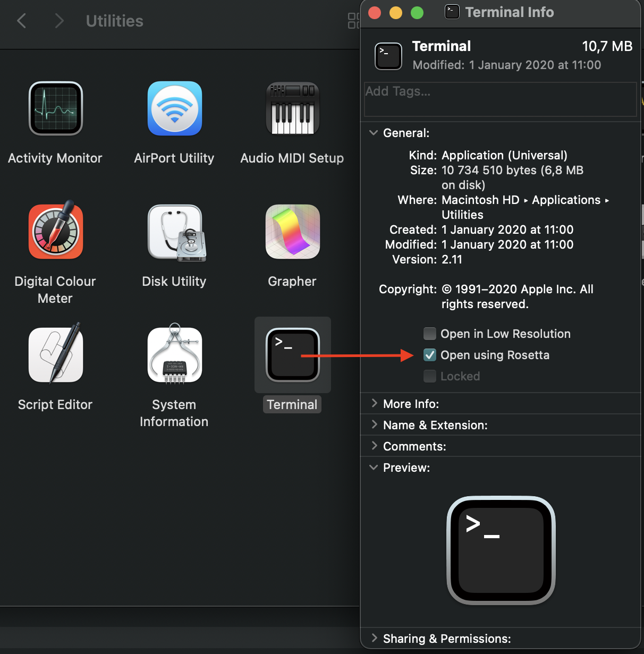Select the Activity Monitor app icon

point(56,108)
